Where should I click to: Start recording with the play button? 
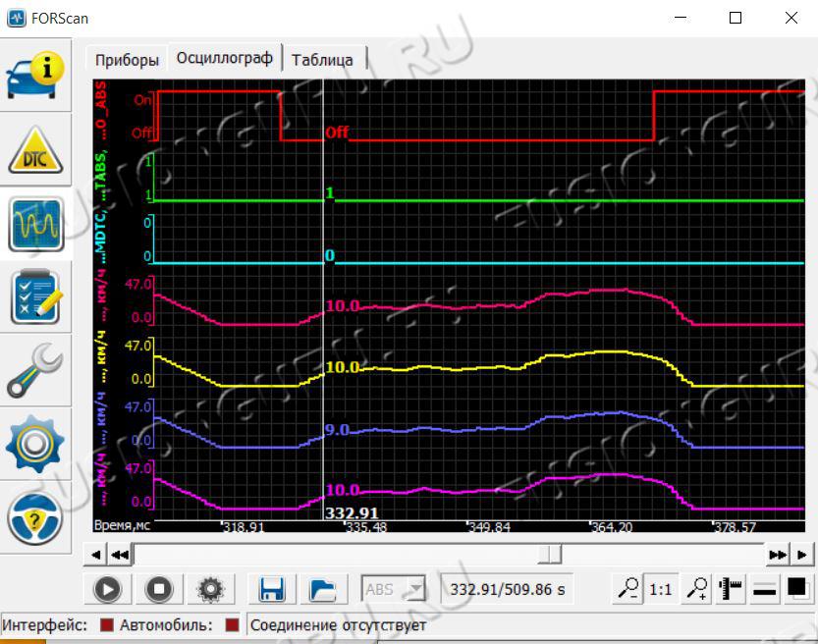[108, 589]
